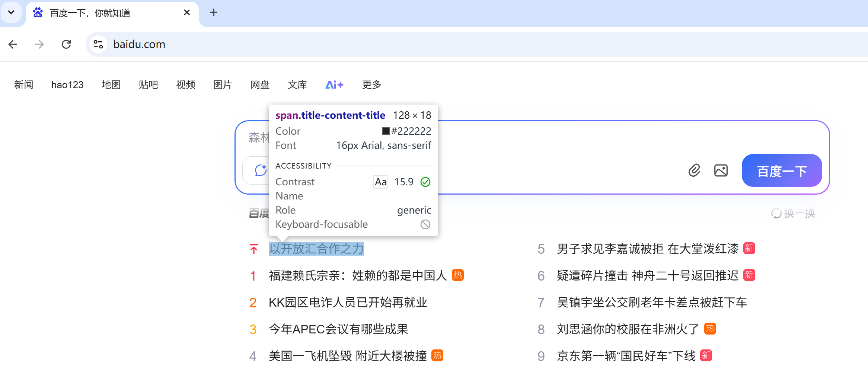
Task: Click the 热 badge beside 刘思涵你的校服
Action: click(710, 329)
